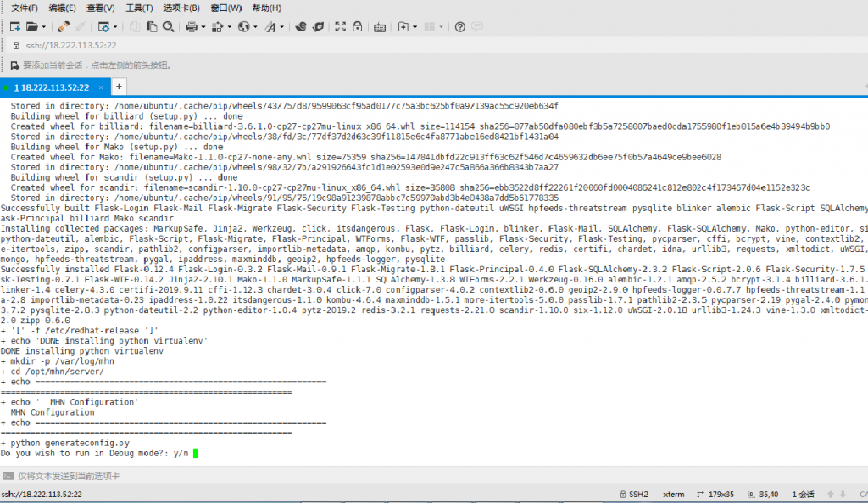868x503 pixels.
Task: Open the Help question mark icon
Action: pyautogui.click(x=460, y=26)
